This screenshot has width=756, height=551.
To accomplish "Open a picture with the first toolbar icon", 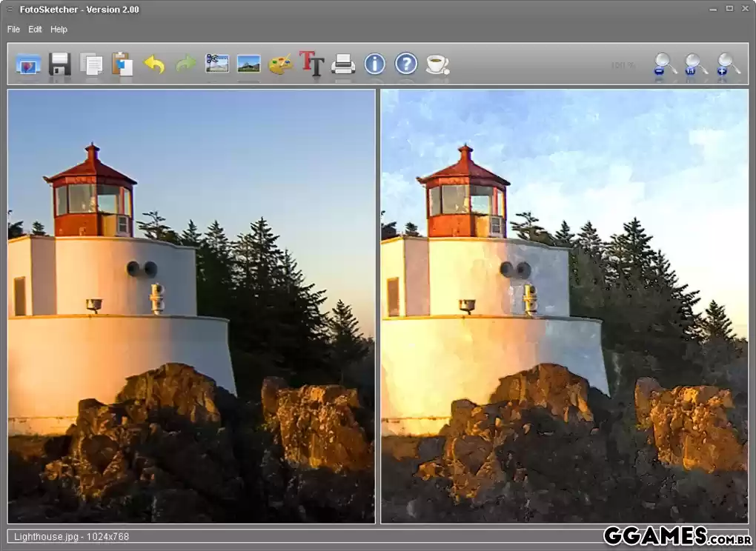I will tap(28, 64).
